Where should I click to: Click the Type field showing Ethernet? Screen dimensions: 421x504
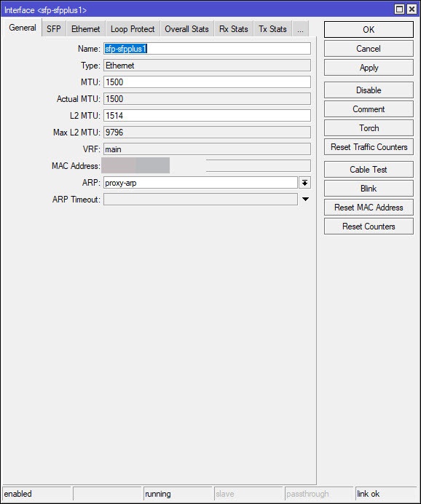pyautogui.click(x=207, y=66)
